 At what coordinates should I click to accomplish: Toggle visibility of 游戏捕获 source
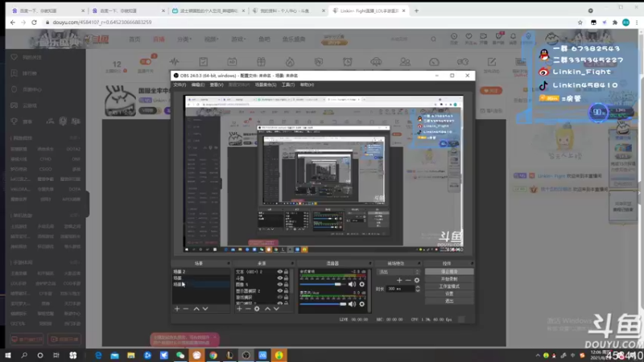280,297
